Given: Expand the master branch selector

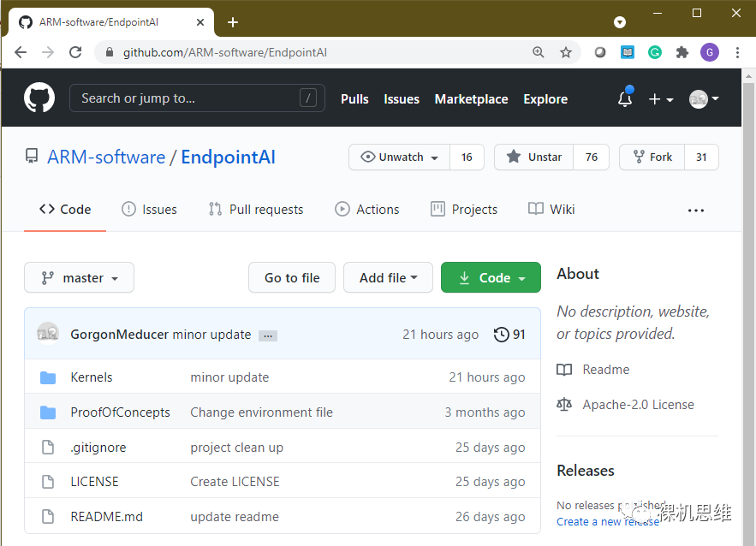Looking at the screenshot, I should click(x=79, y=278).
